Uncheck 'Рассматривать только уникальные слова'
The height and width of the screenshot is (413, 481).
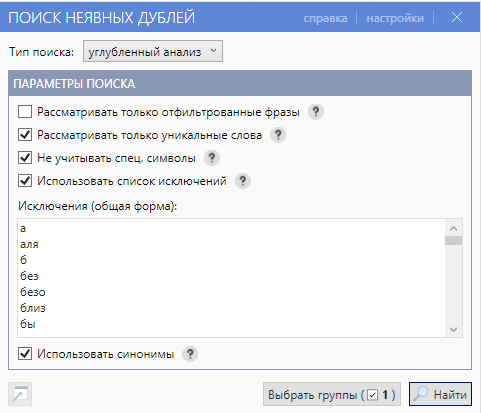[25, 135]
